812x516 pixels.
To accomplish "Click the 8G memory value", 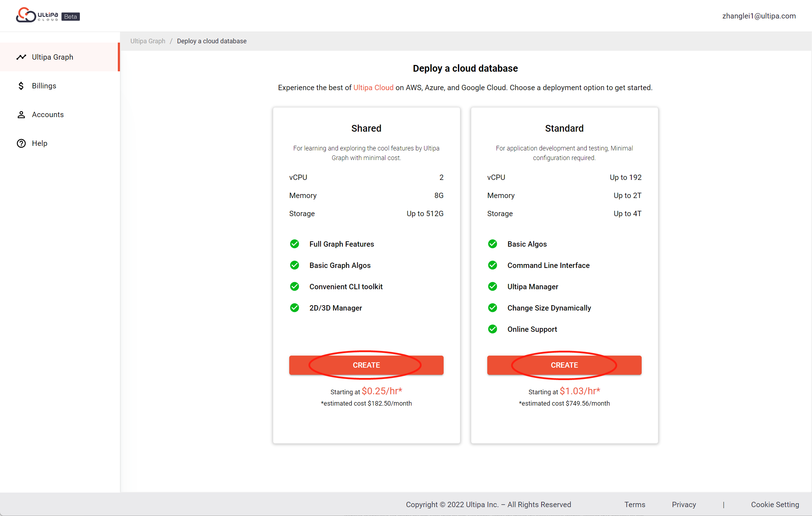I will [439, 196].
